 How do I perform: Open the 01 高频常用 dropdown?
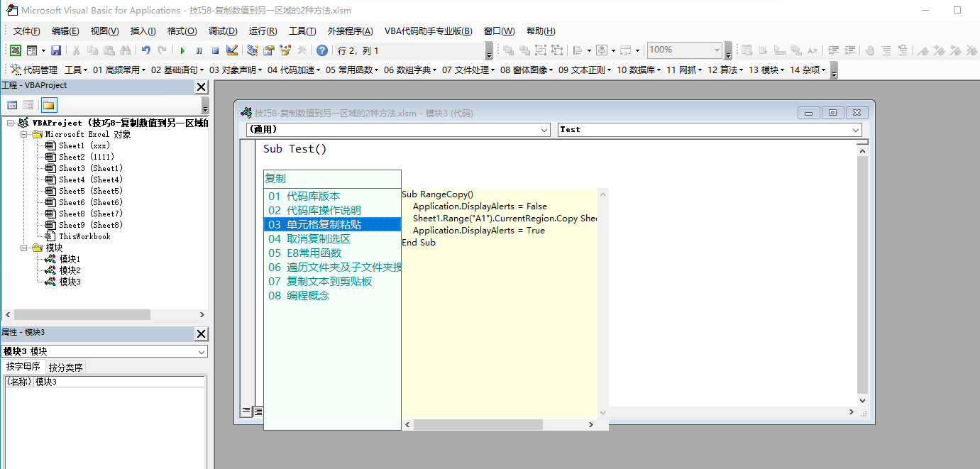point(119,70)
